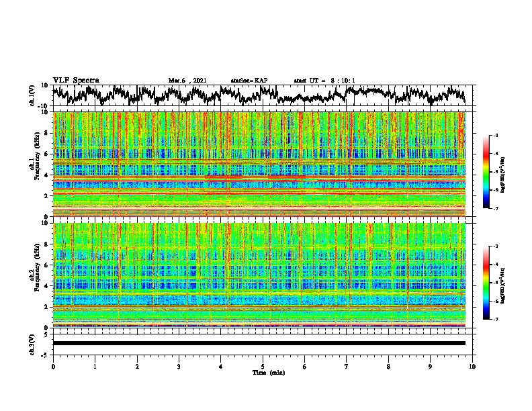Click the ch.1 color scale log(PSD) label

503,175
